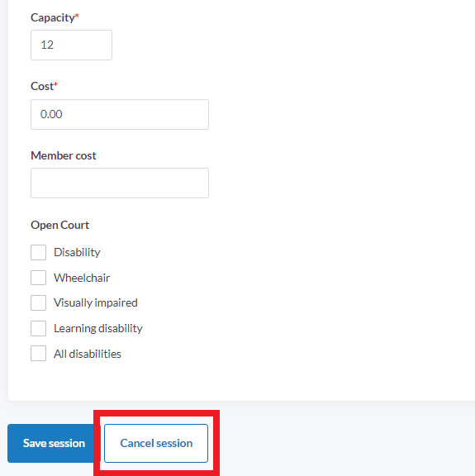Select the Learning disability checkbox

coord(38,328)
